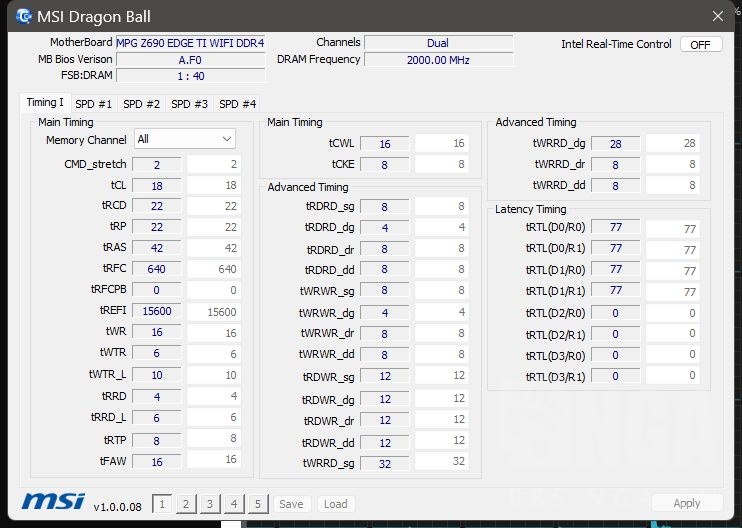
Task: Select the Timing I tab
Action: 45,103
